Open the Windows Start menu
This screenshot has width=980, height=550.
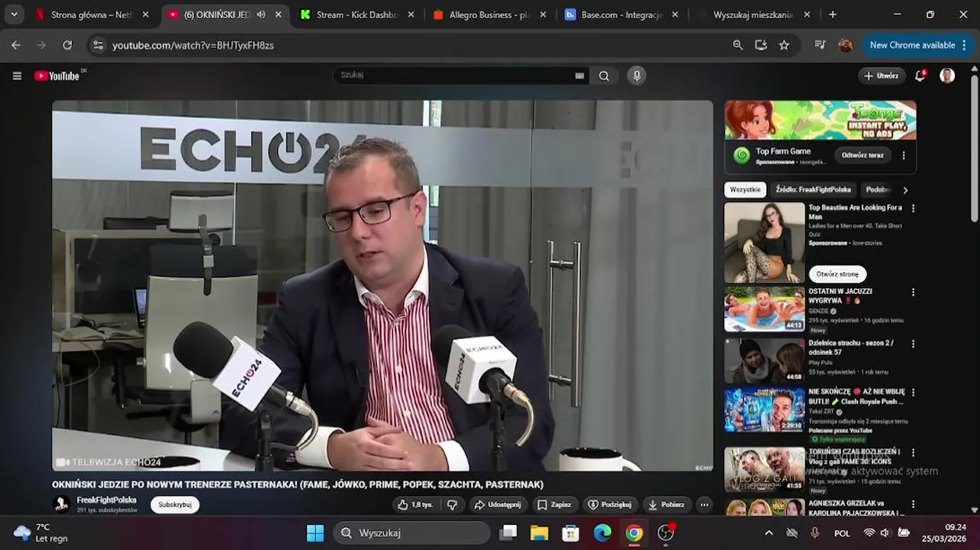tap(315, 532)
